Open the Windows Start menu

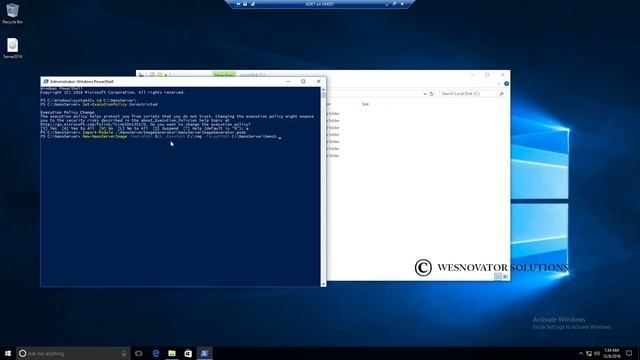(8, 353)
